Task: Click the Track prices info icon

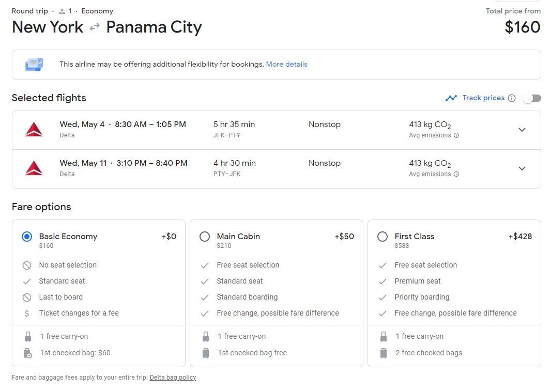Action: (x=512, y=98)
